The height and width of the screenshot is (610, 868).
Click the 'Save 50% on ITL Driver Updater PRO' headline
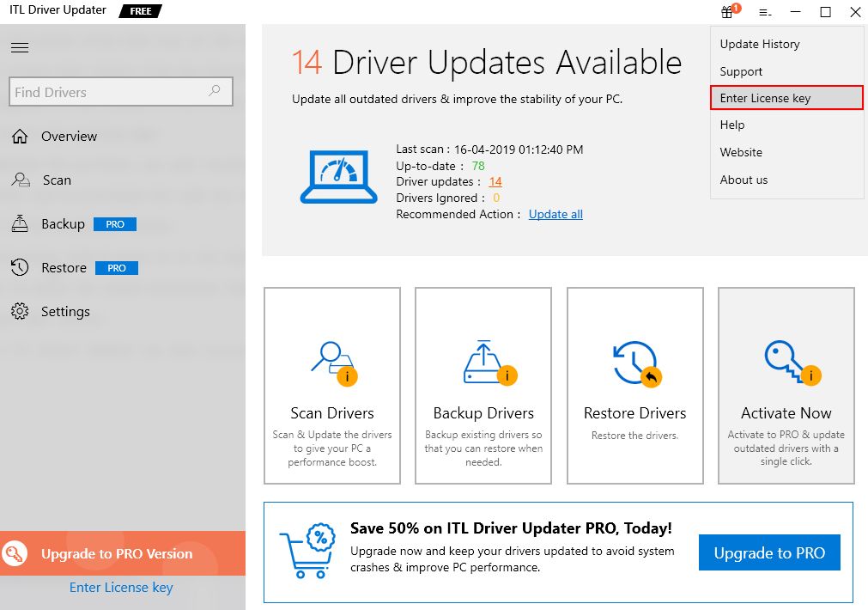511,528
